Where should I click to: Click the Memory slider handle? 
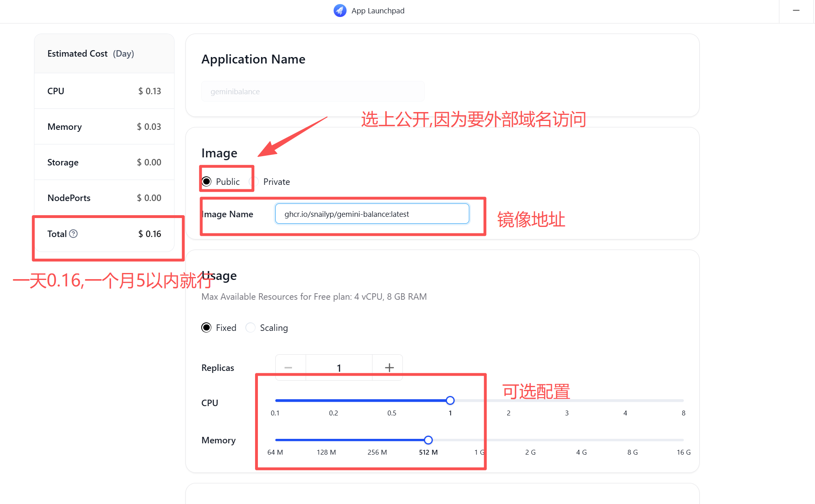coord(428,440)
